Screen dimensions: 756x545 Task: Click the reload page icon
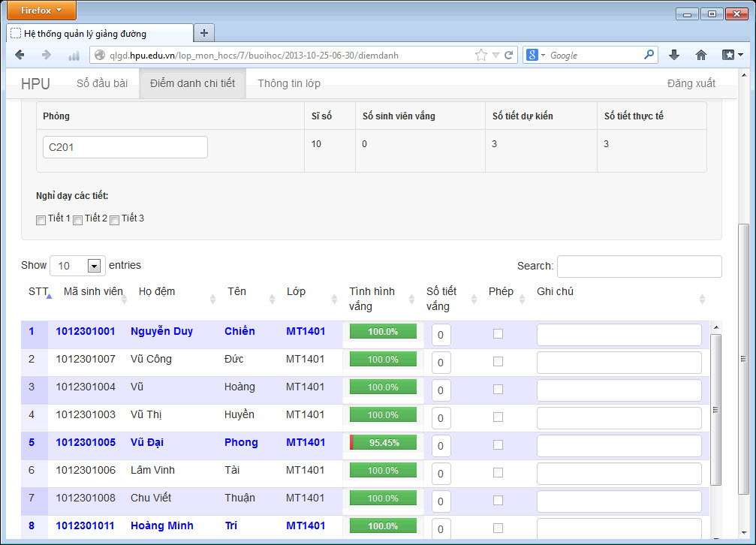(x=508, y=55)
